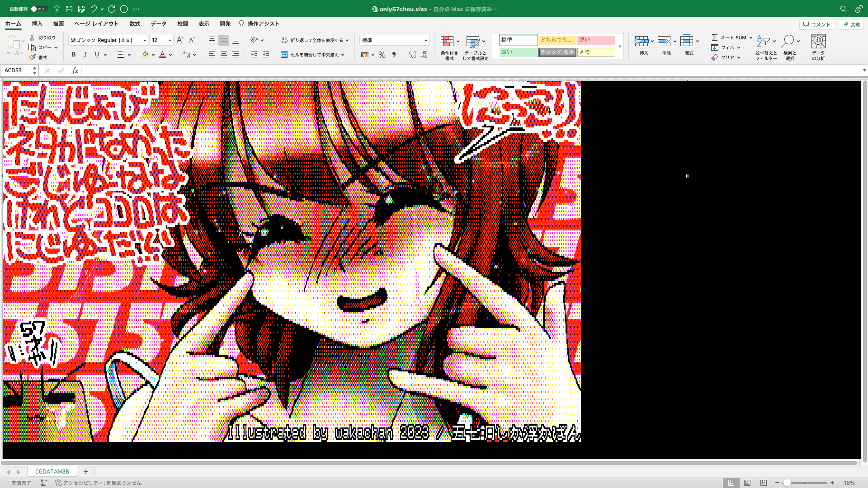This screenshot has width=868, height=488.
Task: Click the cell Borders icon
Action: [x=121, y=55]
